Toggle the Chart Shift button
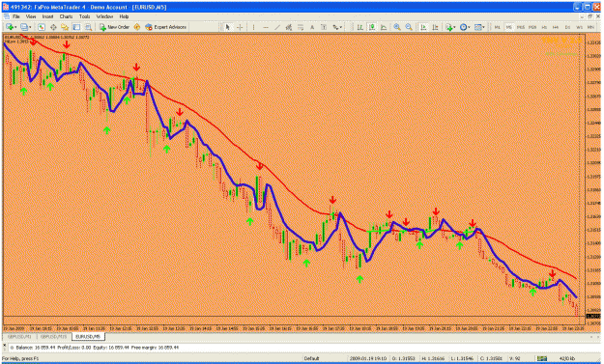 435,27
